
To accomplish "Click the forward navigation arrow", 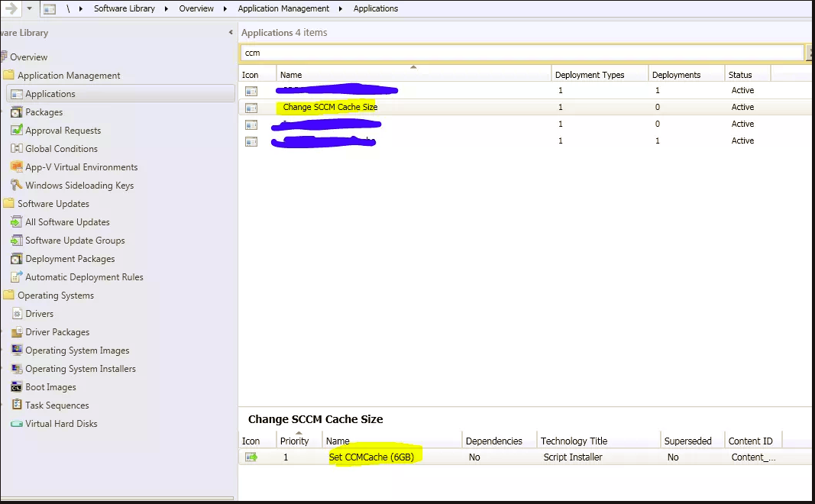I will [x=11, y=8].
